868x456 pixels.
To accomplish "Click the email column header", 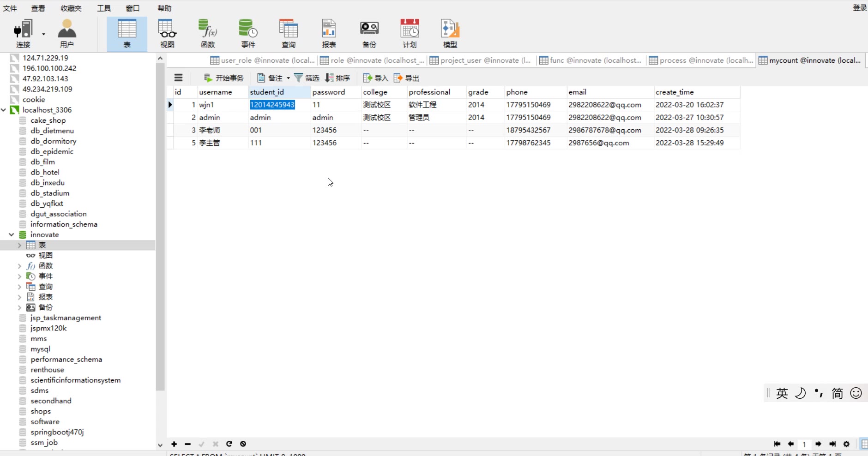I will pos(610,92).
